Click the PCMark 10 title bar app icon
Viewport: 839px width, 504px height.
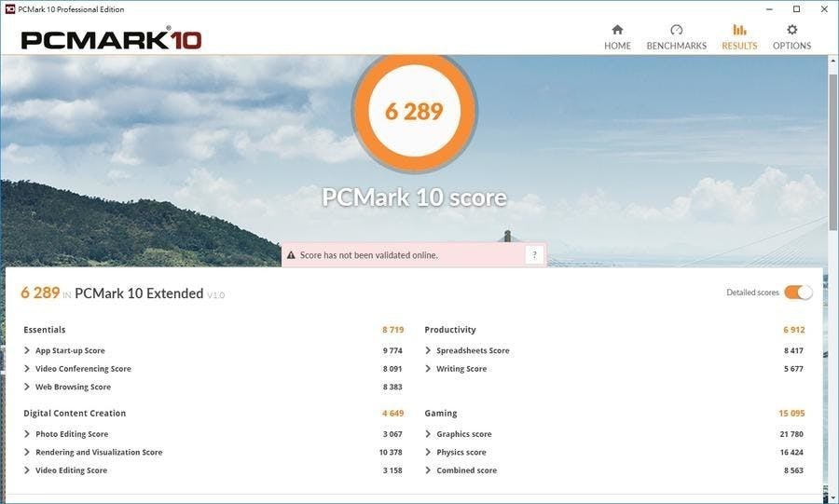pos(9,9)
